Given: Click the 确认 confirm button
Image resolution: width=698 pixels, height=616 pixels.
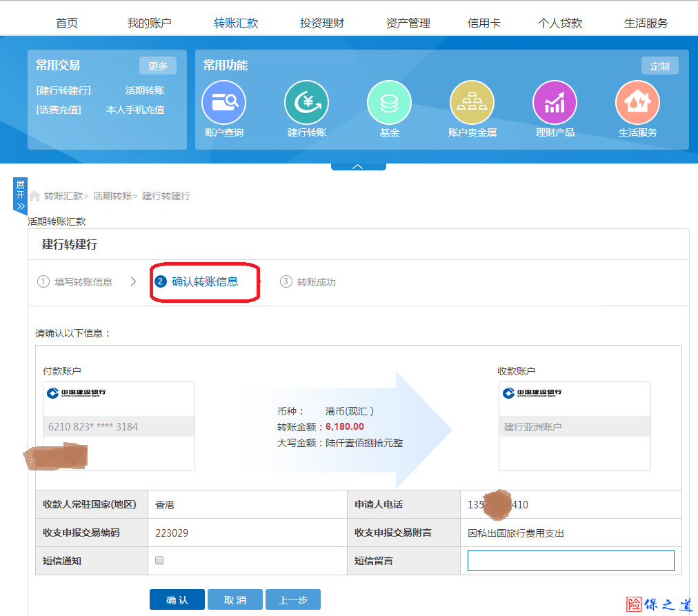Looking at the screenshot, I should coord(177,599).
